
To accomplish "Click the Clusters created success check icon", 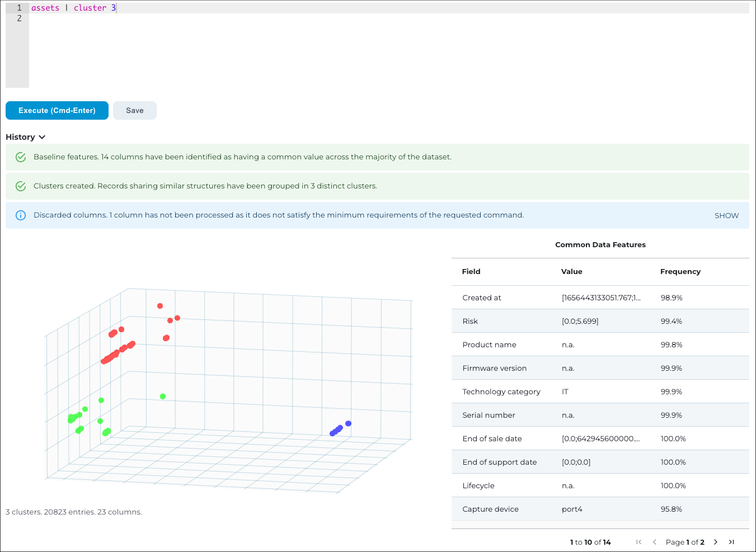I will click(x=21, y=186).
